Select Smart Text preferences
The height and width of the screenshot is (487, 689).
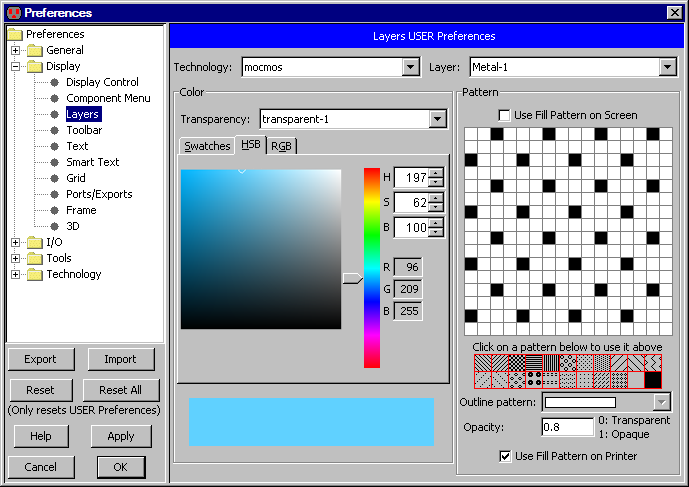[93, 162]
